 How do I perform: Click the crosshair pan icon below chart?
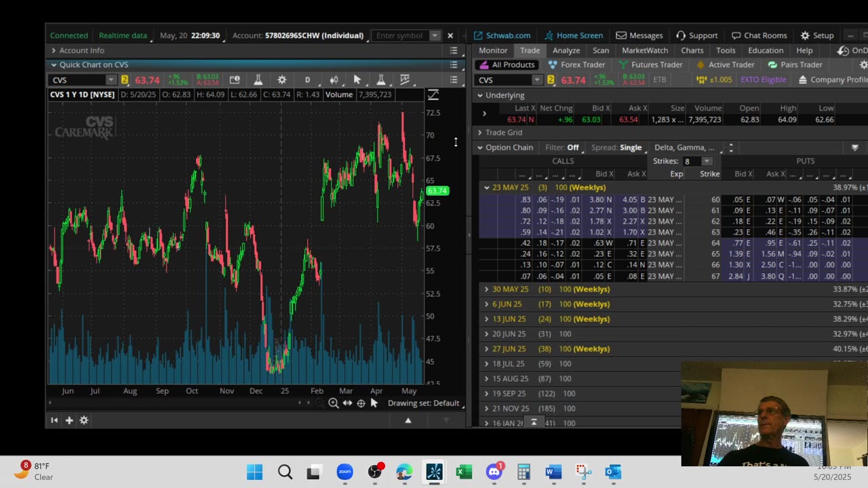(x=361, y=403)
